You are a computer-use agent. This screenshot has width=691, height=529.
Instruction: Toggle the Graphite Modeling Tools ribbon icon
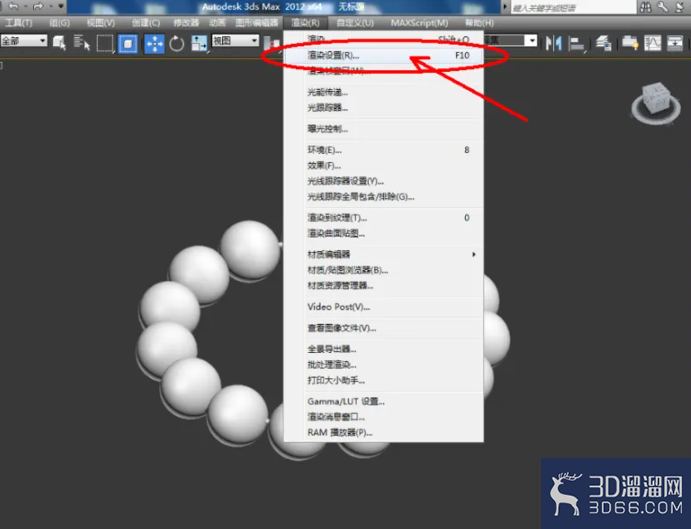coord(630,43)
